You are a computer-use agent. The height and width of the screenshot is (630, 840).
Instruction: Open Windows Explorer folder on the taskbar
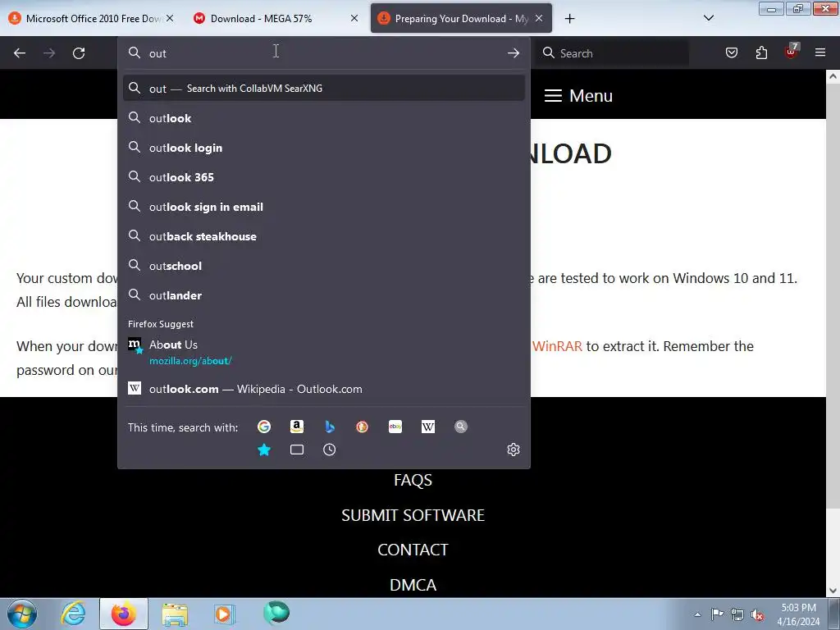pos(175,614)
